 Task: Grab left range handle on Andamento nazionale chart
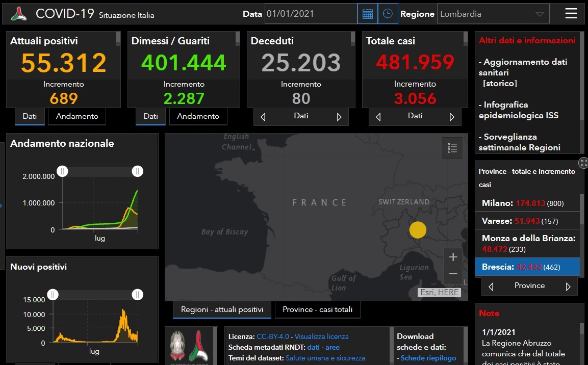click(62, 171)
